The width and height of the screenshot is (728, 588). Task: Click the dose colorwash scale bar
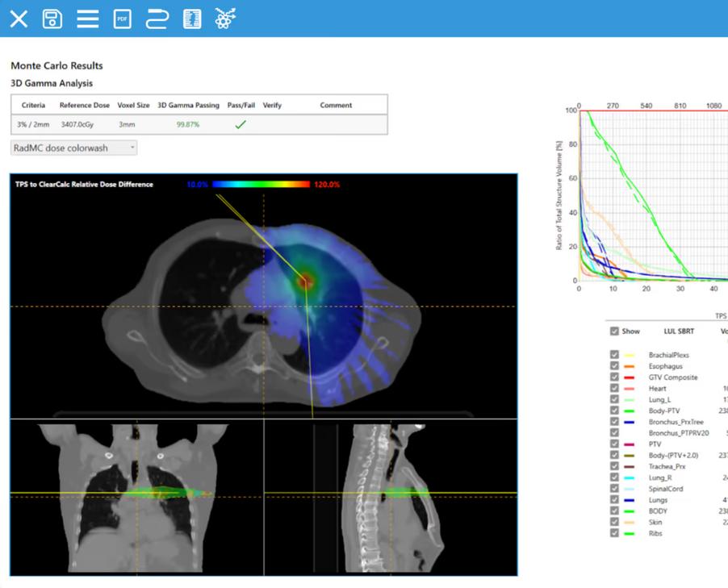tap(261, 184)
